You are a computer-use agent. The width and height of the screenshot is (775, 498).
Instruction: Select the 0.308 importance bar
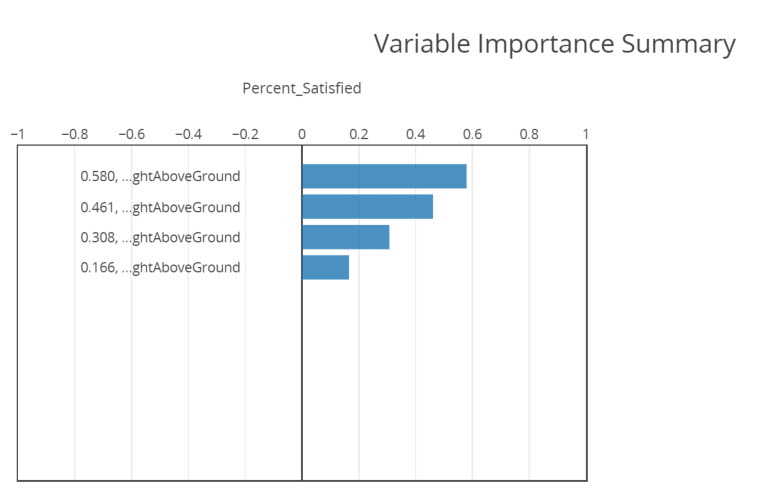coord(345,237)
